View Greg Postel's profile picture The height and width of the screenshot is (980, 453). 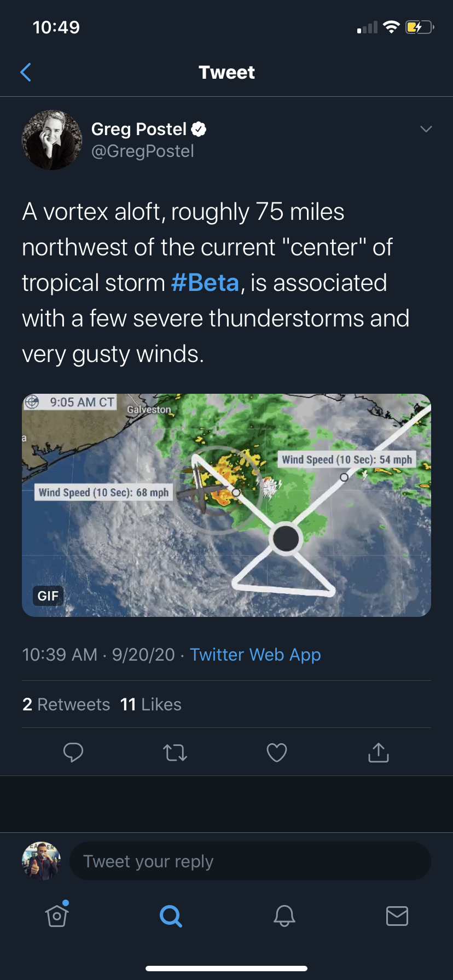tap(52, 140)
